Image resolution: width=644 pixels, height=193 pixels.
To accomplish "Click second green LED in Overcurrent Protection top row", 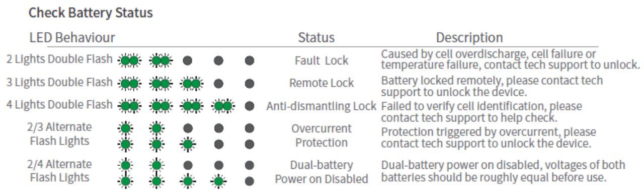I will coord(156,128).
